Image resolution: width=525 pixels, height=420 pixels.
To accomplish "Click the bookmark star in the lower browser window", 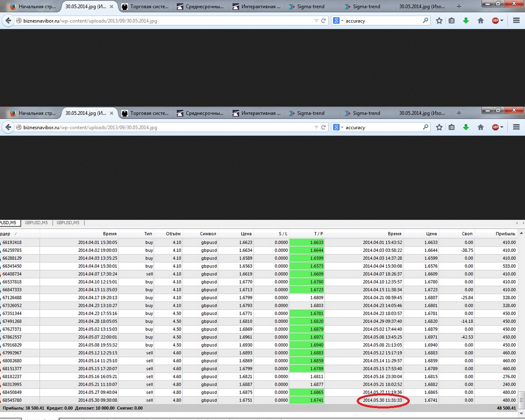I will [x=439, y=127].
